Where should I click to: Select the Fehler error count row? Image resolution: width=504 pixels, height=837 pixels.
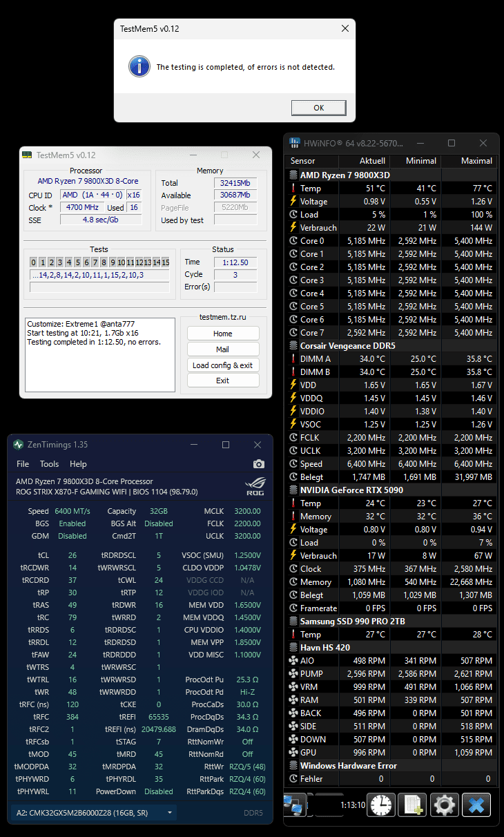point(391,778)
